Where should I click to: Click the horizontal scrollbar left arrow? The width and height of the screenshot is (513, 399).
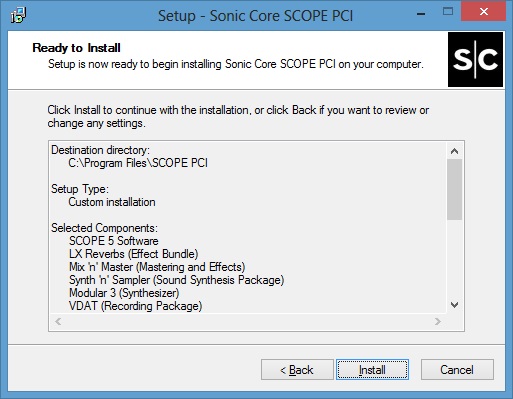(x=58, y=321)
